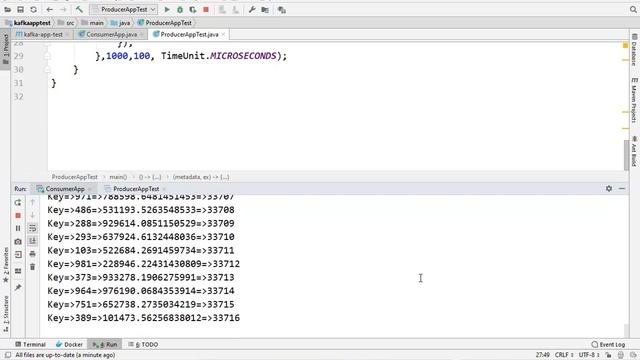Click the Exit icon in Run panel

18,255
